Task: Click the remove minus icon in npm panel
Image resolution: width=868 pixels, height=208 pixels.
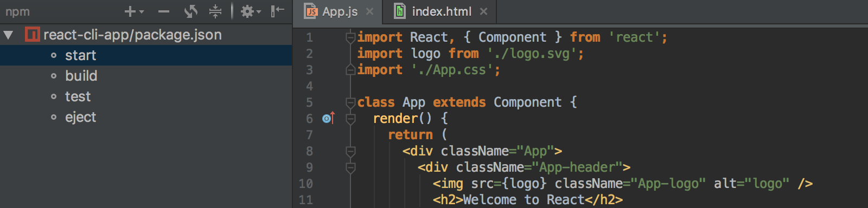Action: [164, 11]
